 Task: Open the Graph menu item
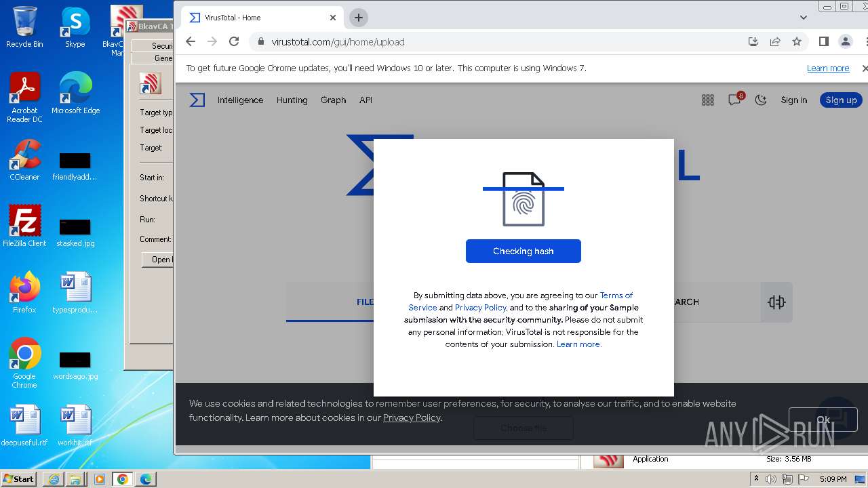(x=333, y=100)
